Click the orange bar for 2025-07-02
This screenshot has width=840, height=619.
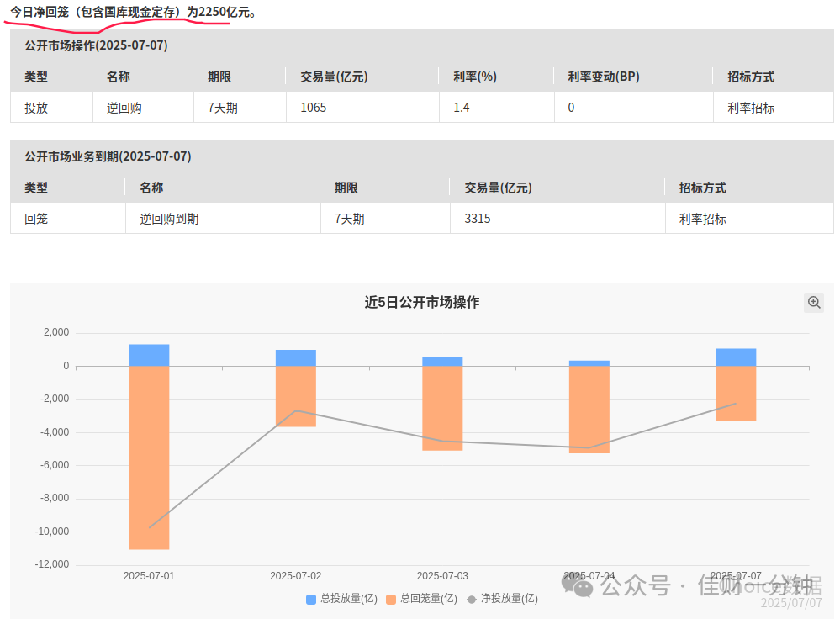pyautogui.click(x=296, y=397)
